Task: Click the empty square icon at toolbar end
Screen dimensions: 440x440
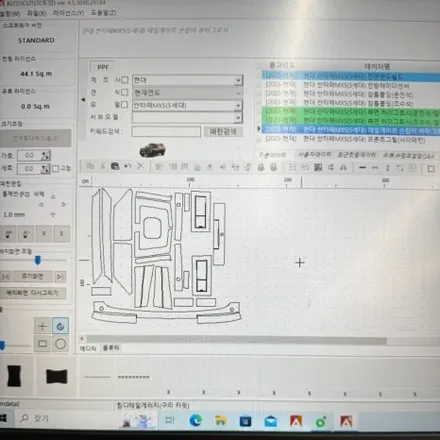Action: pyautogui.click(x=431, y=169)
